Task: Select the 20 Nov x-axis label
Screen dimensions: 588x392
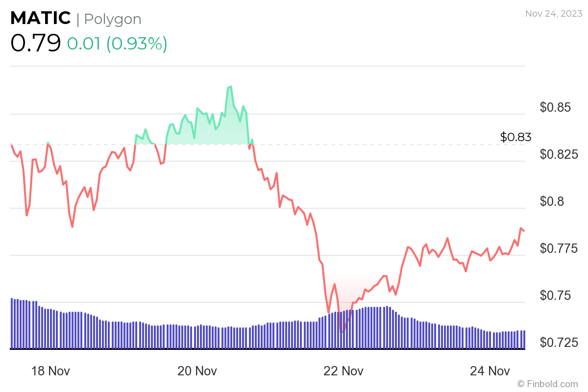Action: pyautogui.click(x=197, y=371)
